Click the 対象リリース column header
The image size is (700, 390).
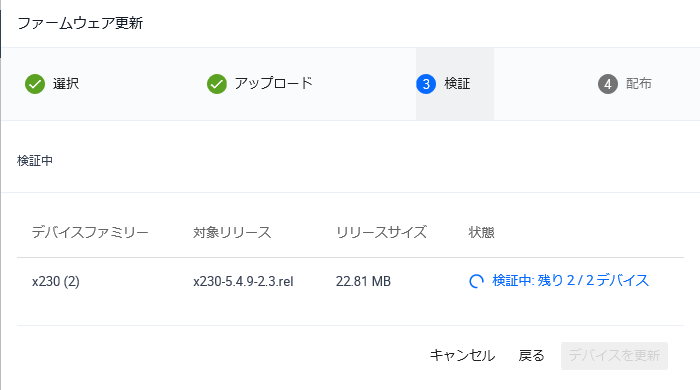232,232
